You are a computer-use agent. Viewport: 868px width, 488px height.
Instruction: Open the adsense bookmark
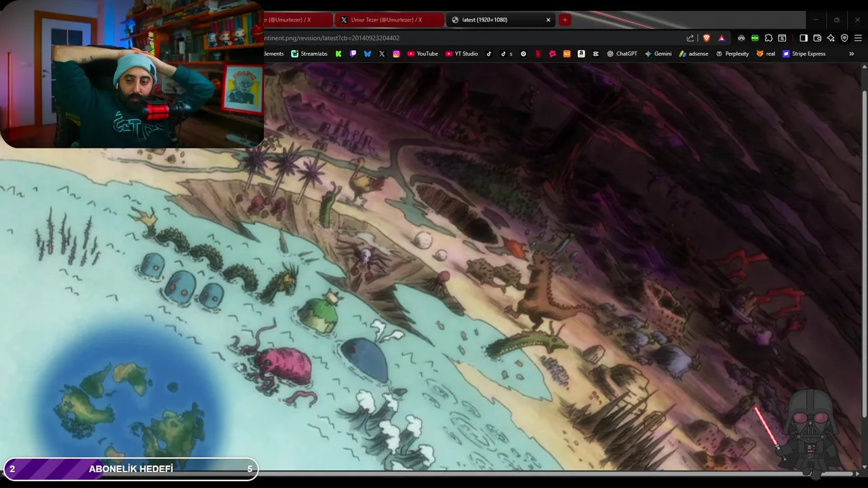pos(694,54)
